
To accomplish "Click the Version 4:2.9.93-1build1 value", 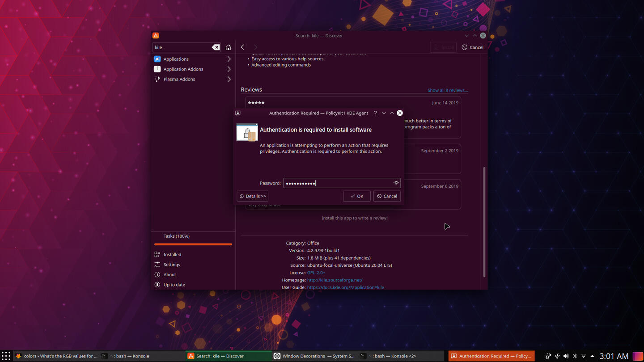I will tap(323, 251).
